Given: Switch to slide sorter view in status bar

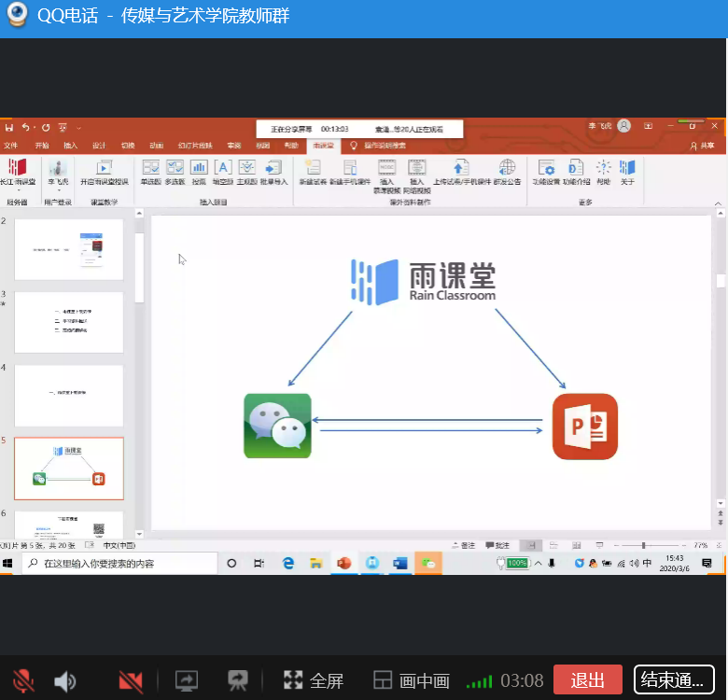Looking at the screenshot, I should [x=553, y=545].
